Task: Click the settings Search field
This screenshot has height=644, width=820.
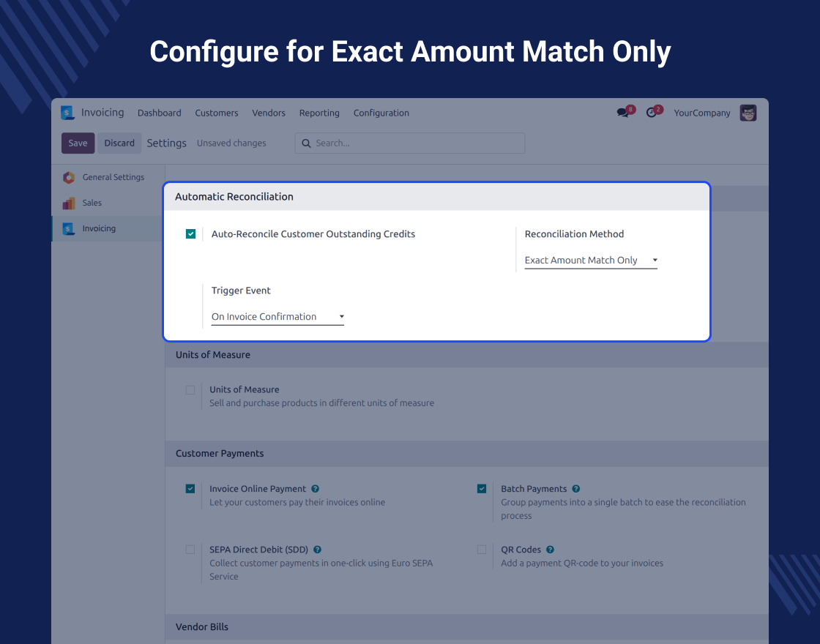Action: (410, 143)
